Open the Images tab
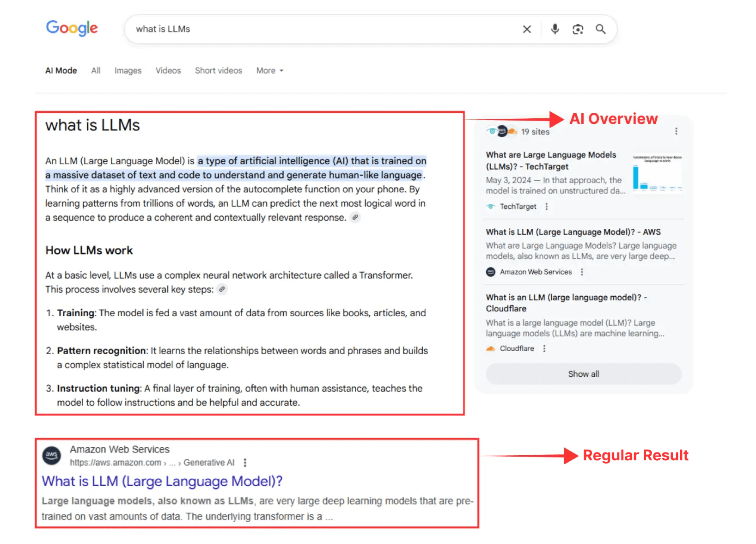Screen dimensions: 756x544 [x=128, y=71]
